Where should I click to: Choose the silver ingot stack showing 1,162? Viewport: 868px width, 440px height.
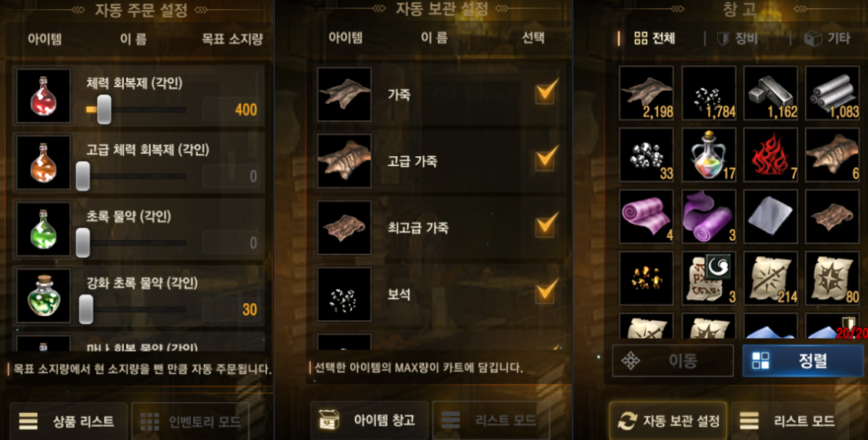(x=770, y=93)
